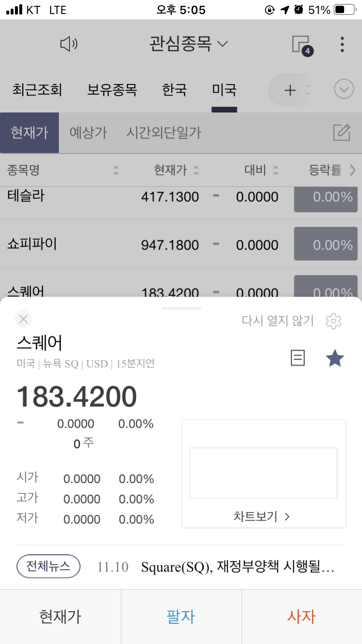Tap 다시 열지 않기 option
Viewport: 362px width, 644px height.
tap(278, 321)
